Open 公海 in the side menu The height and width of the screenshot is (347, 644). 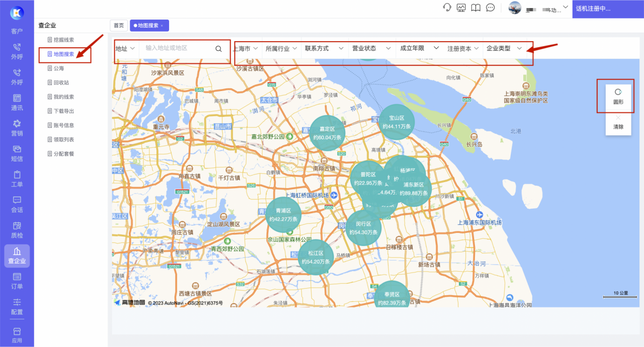click(56, 68)
